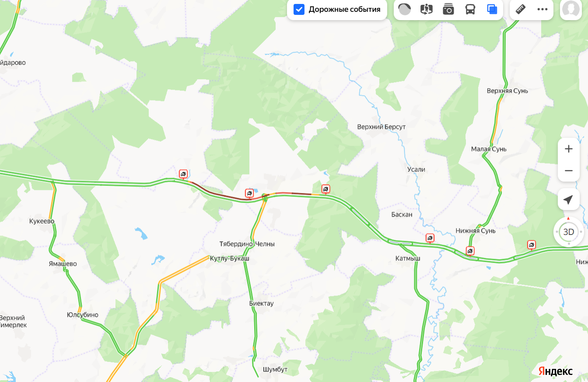
Task: Uncheck the Дорожные события checkbox
Action: [299, 9]
